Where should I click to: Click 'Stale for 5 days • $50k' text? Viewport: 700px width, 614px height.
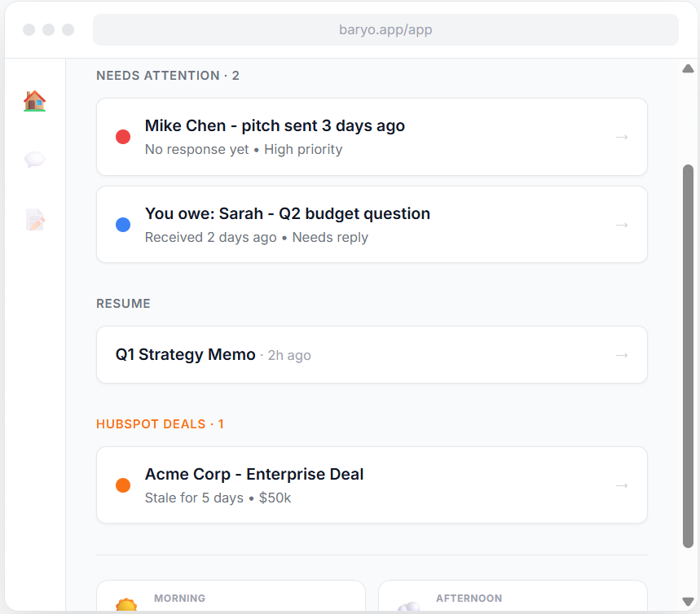(x=218, y=498)
